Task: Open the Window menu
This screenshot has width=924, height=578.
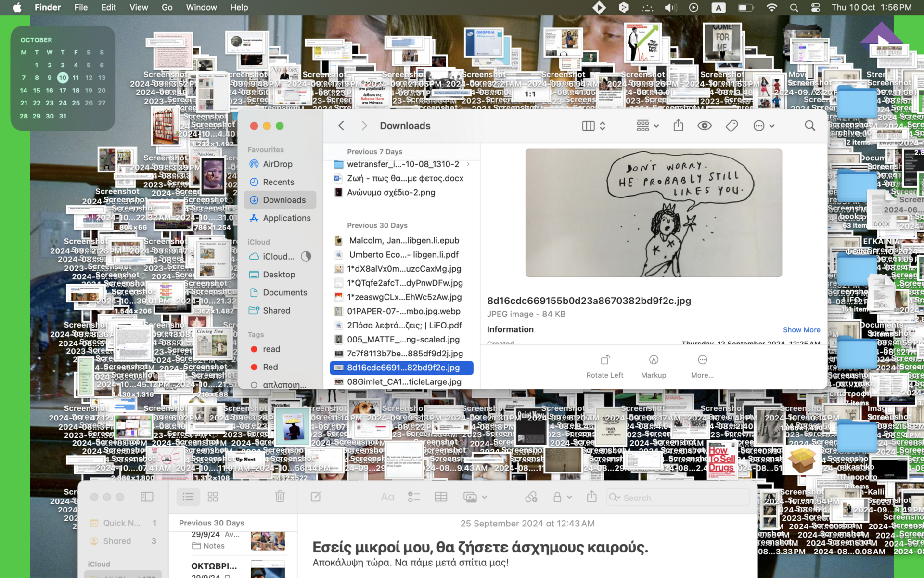Action: tap(201, 7)
